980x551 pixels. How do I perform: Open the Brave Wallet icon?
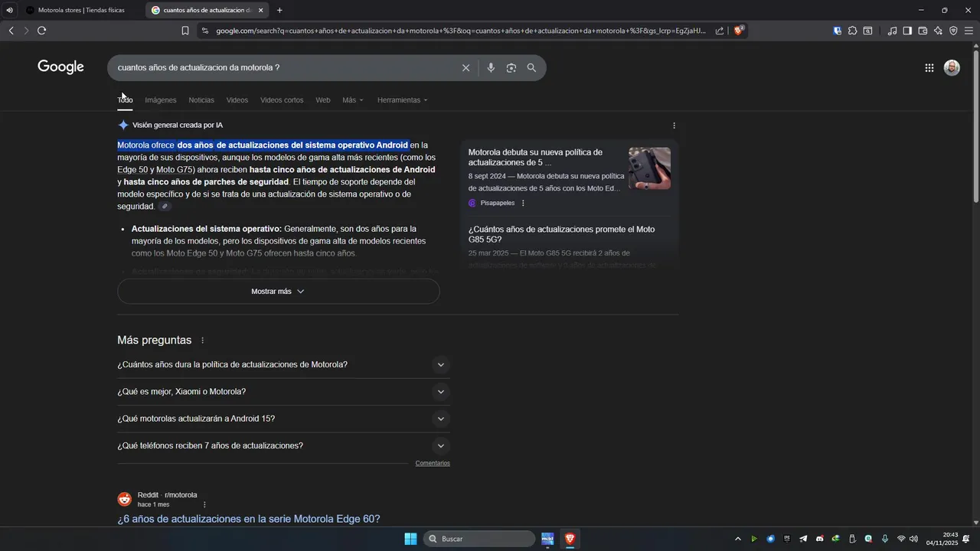coord(923,31)
